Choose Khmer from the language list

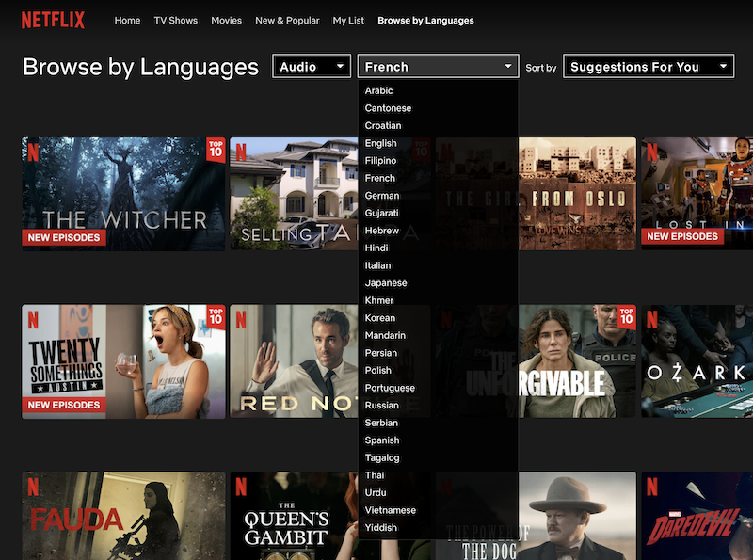coord(379,300)
